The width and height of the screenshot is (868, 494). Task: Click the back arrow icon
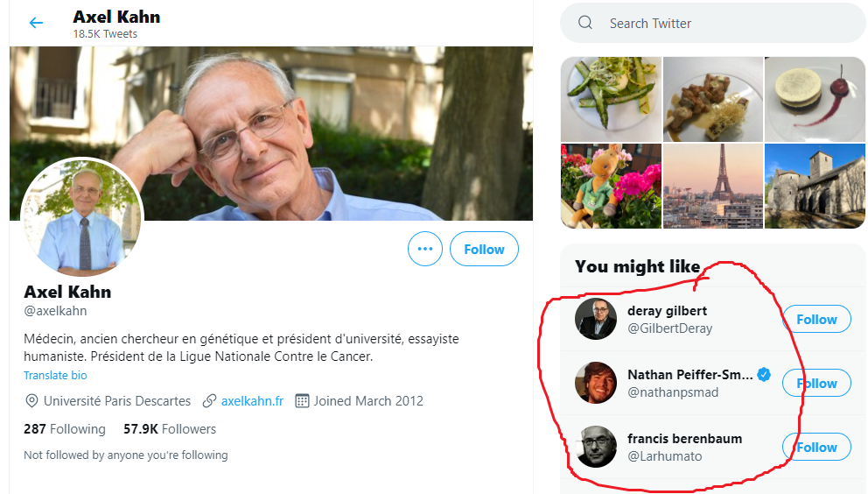[x=36, y=23]
